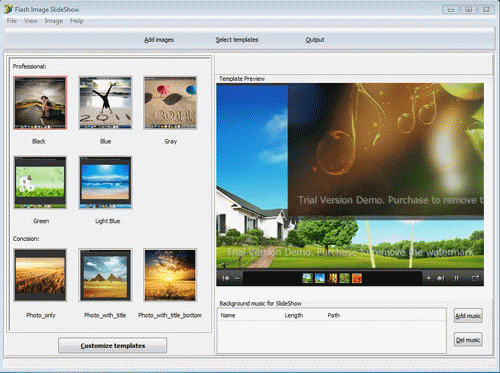Click the minus icon in preview player
Screen dimensions: 500x373
tap(237, 278)
